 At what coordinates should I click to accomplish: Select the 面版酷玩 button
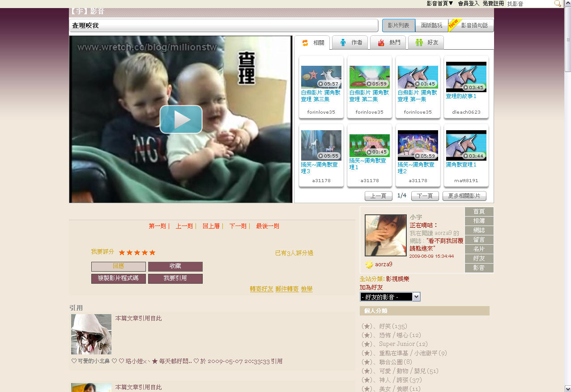click(432, 26)
